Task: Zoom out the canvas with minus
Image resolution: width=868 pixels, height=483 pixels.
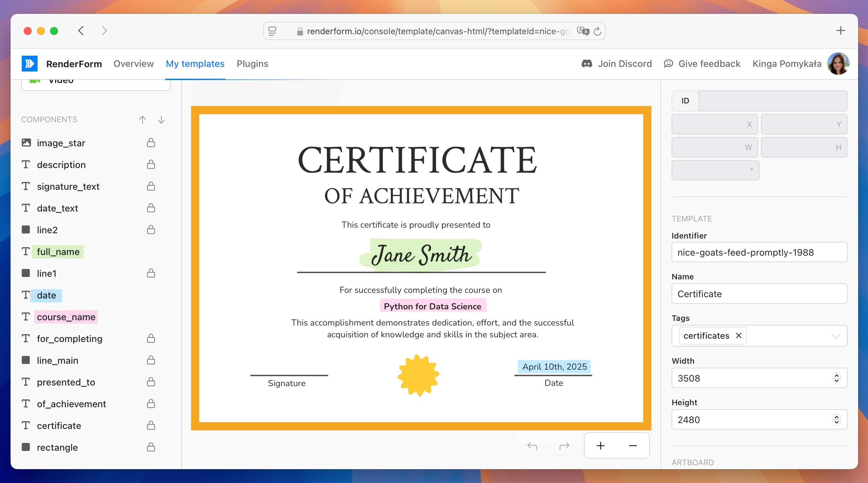Action: (x=633, y=446)
